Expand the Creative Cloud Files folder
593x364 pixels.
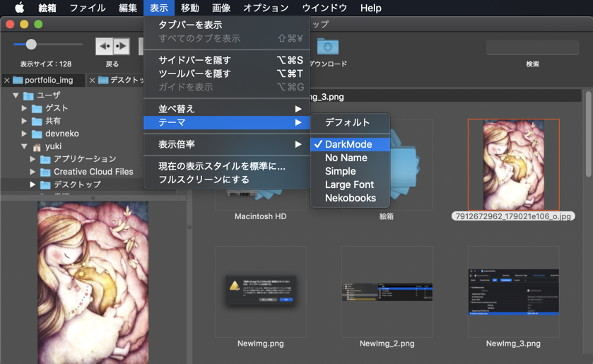[33, 172]
